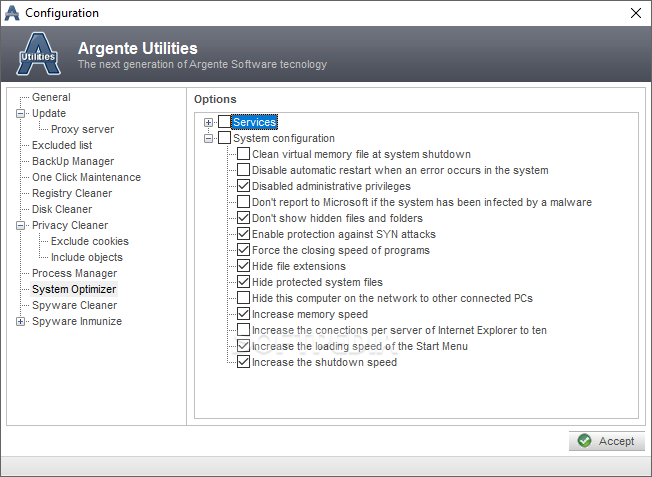Select Registry Cleaner in the sidebar
Viewport: 652px width, 477px height.
72,193
